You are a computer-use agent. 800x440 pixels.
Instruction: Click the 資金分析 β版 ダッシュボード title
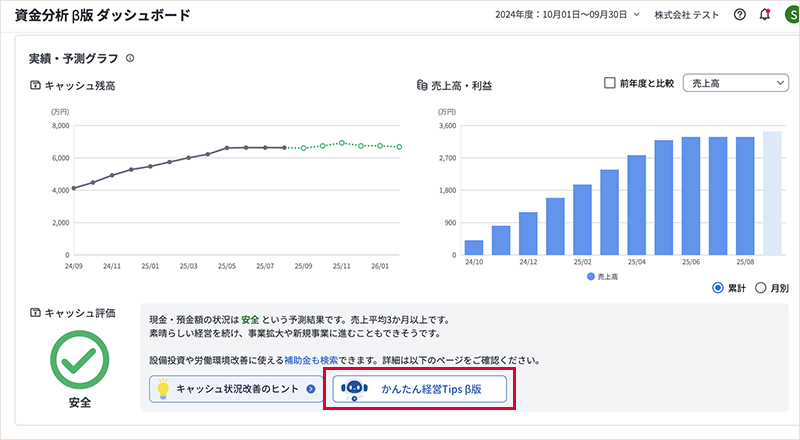pyautogui.click(x=102, y=16)
